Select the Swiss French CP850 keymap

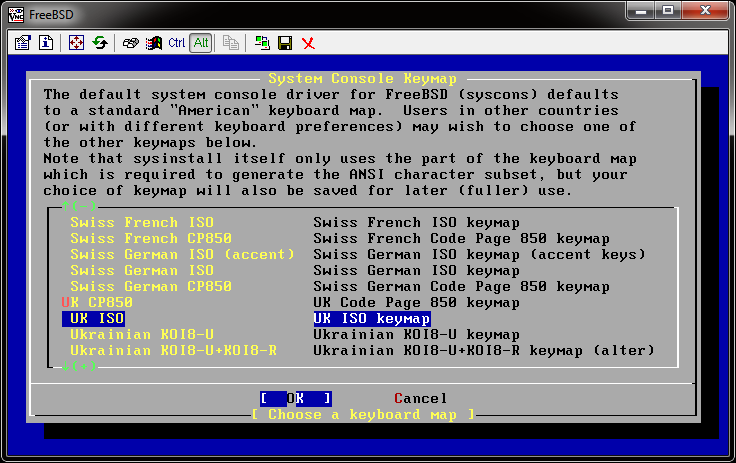point(151,238)
